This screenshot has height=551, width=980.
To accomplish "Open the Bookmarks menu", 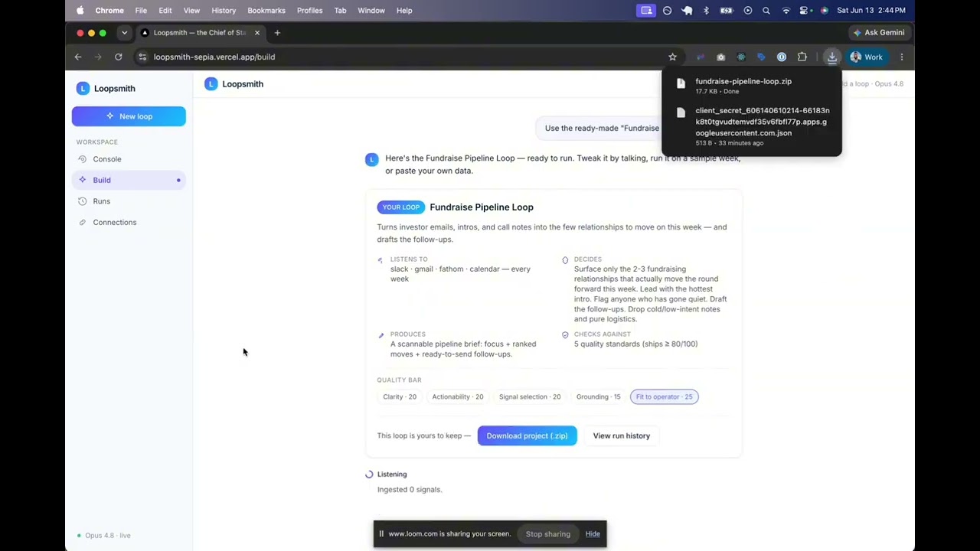I will (x=266, y=11).
